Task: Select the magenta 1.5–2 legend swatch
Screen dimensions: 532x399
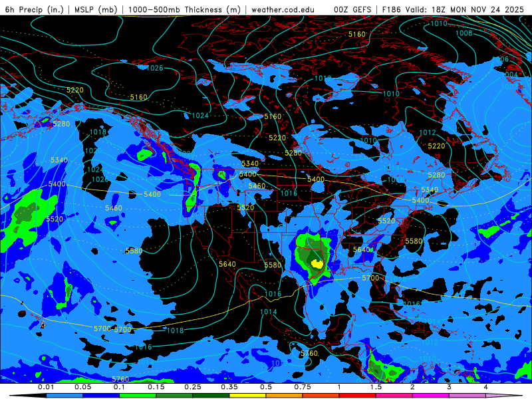Action: (x=394, y=396)
